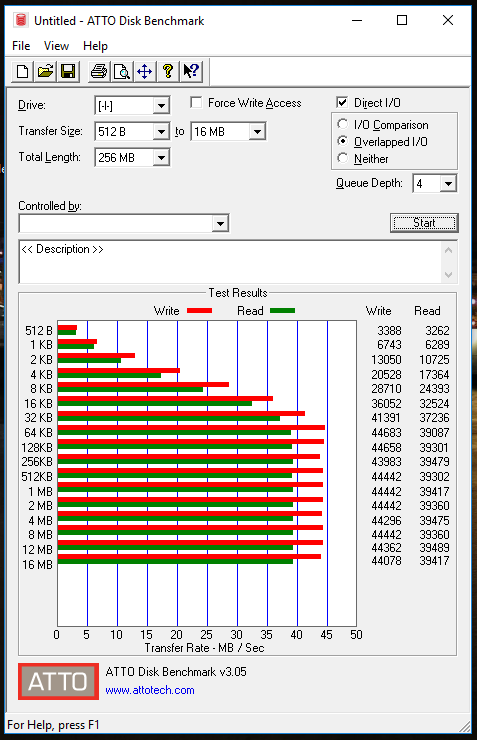Click the green Read legend swatch

point(283,311)
